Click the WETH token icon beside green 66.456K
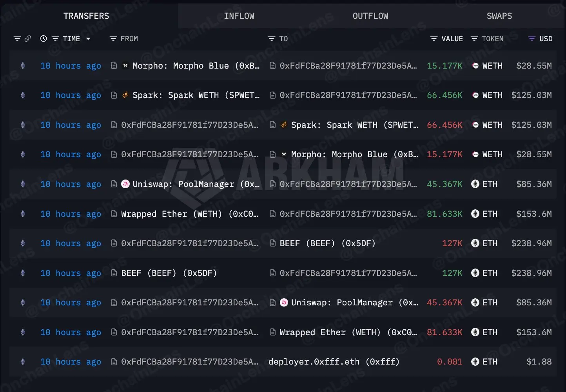 pyautogui.click(x=475, y=95)
